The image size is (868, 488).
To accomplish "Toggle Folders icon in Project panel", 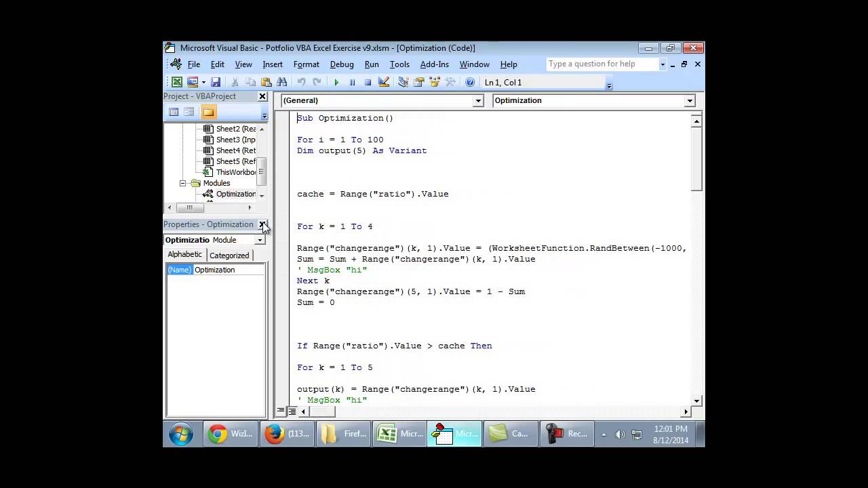I will 208,112.
